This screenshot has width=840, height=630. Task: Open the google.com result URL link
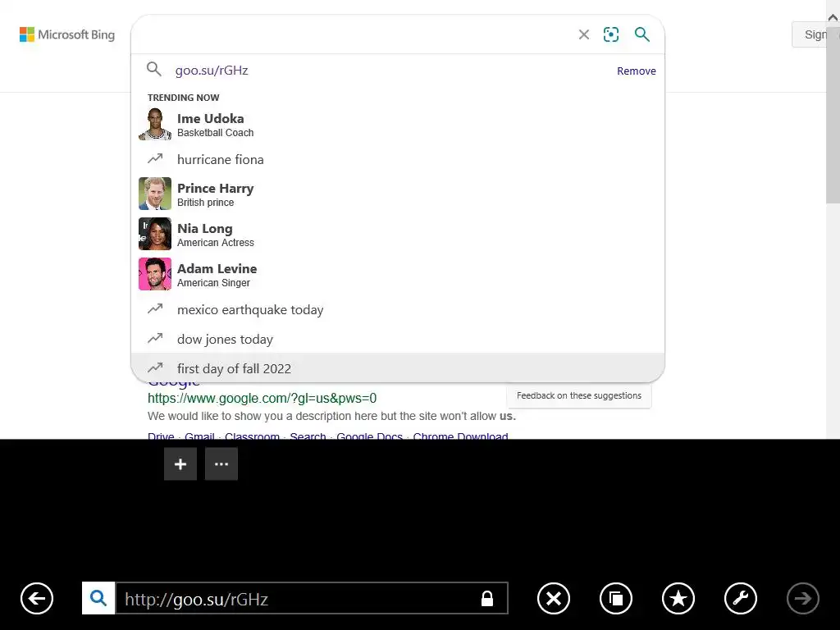262,399
